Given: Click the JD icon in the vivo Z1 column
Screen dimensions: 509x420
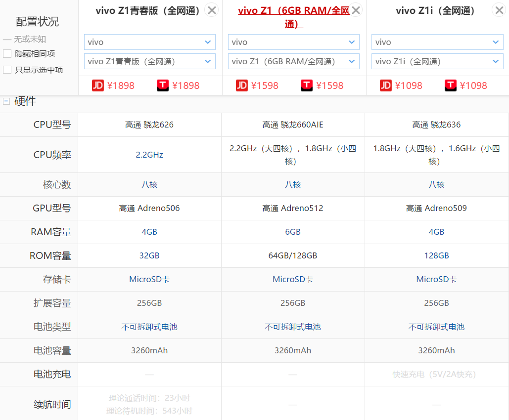Looking at the screenshot, I should click(x=242, y=85).
